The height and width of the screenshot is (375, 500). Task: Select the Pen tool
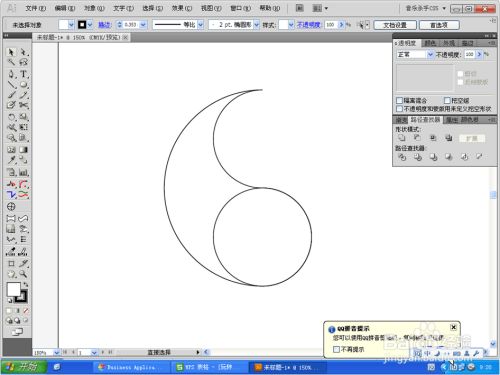[x=11, y=74]
